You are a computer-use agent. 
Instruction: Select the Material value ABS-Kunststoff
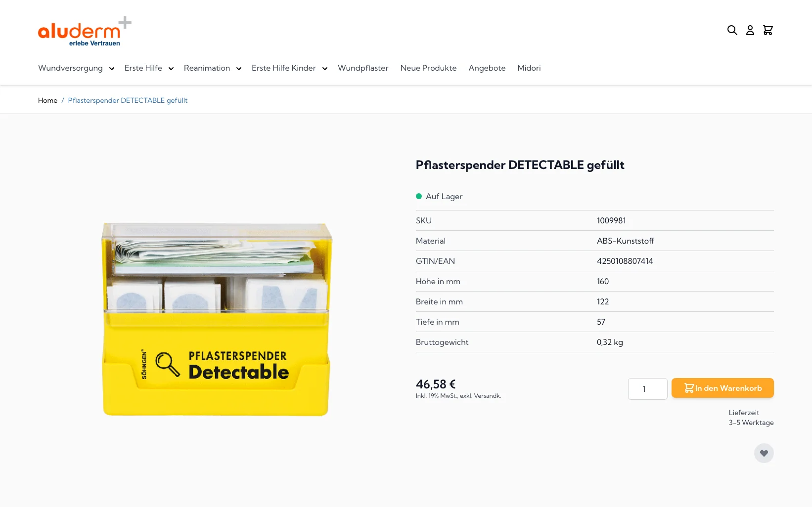click(626, 241)
